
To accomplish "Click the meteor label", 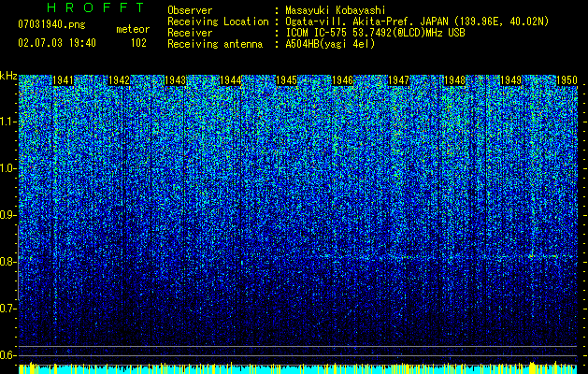I will coord(133,29).
